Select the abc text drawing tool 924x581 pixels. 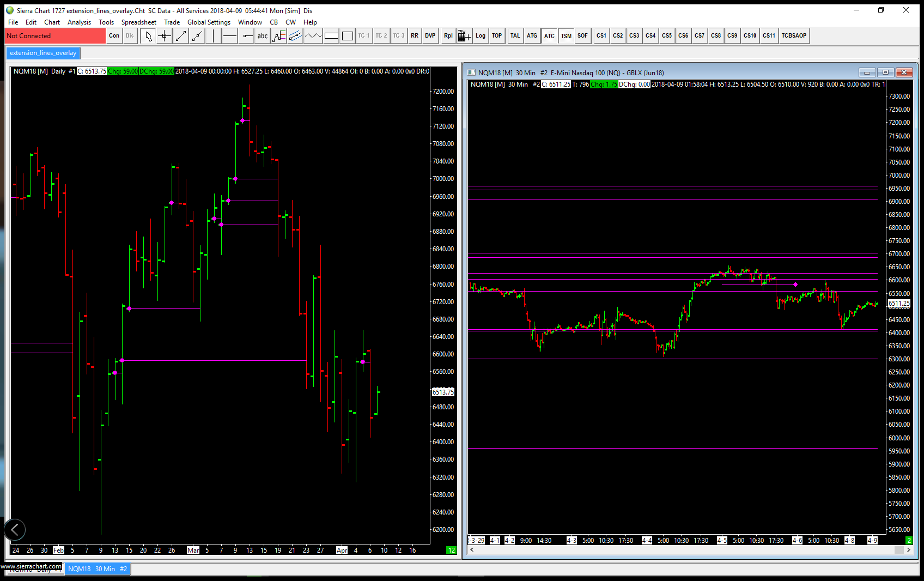pyautogui.click(x=263, y=36)
